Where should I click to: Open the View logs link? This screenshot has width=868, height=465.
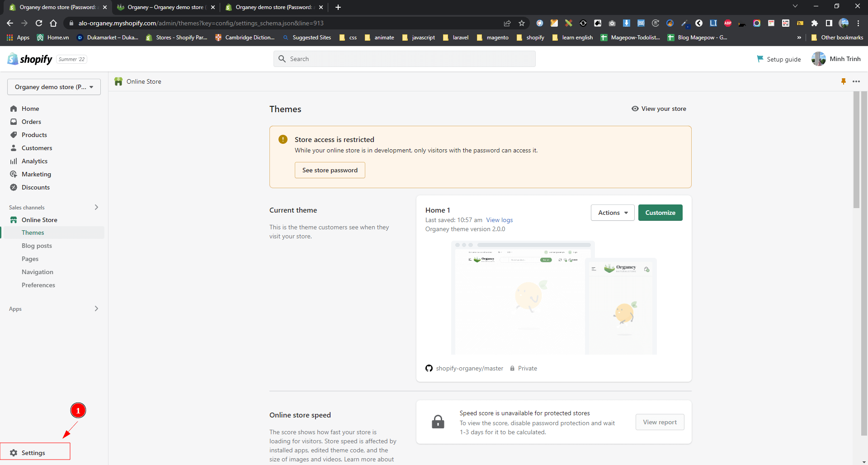pos(499,220)
